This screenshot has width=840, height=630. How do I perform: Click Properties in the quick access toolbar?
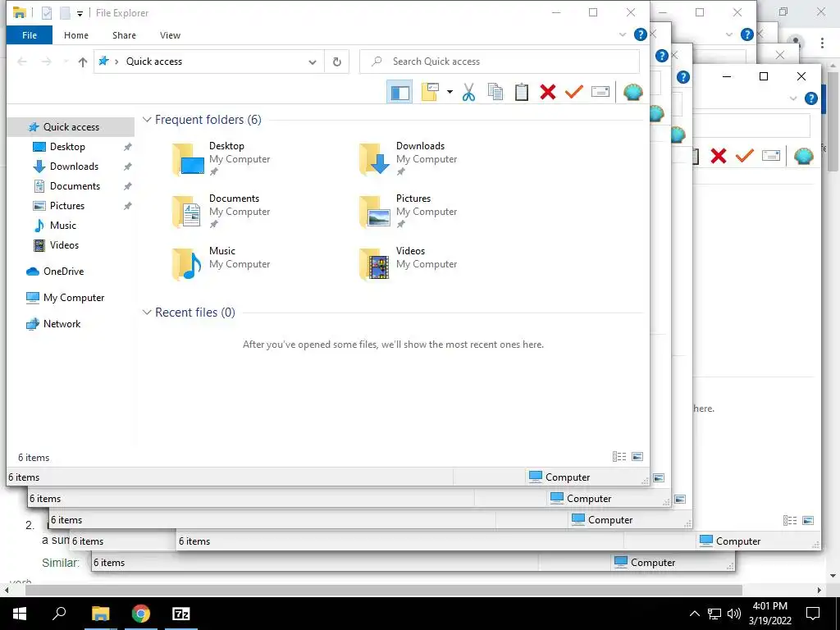47,13
